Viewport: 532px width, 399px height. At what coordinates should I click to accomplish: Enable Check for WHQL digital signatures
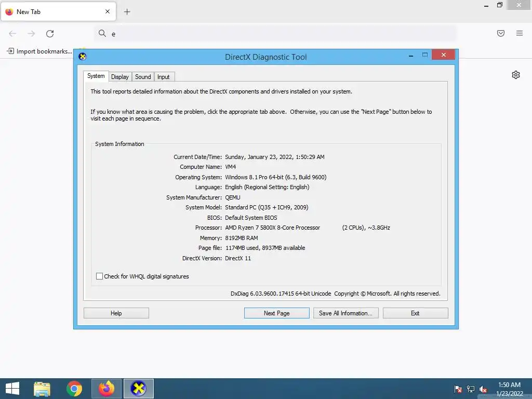click(x=99, y=276)
